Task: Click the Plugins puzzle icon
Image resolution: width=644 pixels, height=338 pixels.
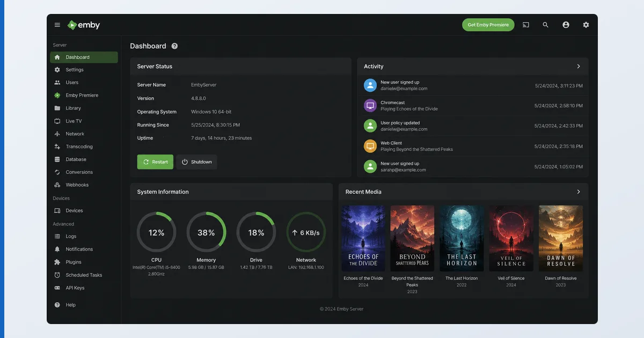Action: (x=57, y=262)
